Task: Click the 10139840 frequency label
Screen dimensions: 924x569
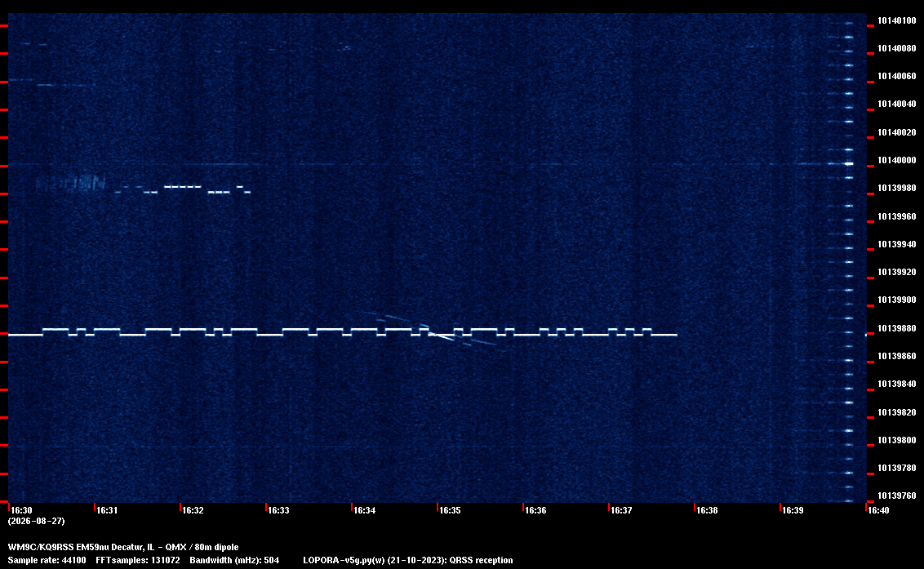Action: pos(897,384)
